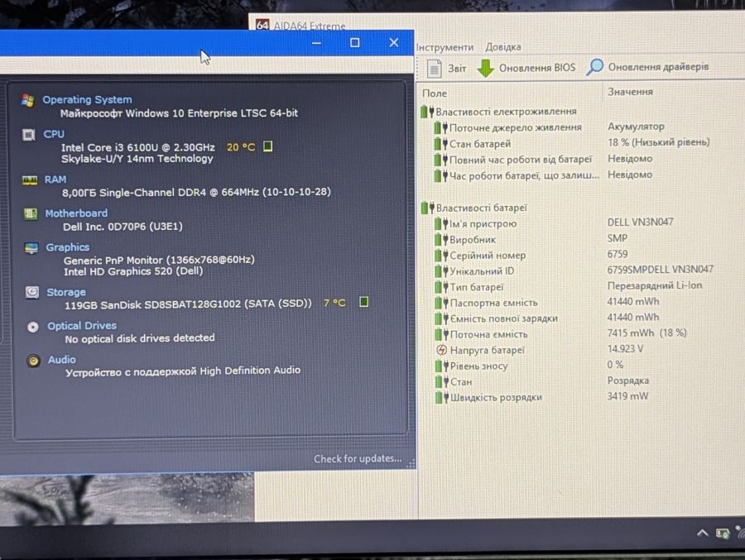
Task: Click the report page icon in AIDA64
Action: tap(434, 69)
